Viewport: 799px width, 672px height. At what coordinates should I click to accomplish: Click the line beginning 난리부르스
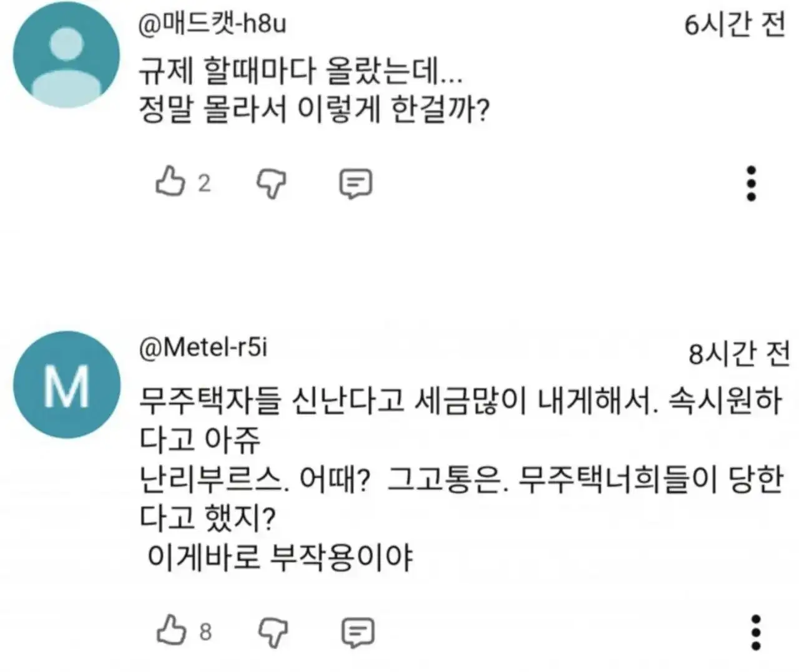tap(461, 479)
